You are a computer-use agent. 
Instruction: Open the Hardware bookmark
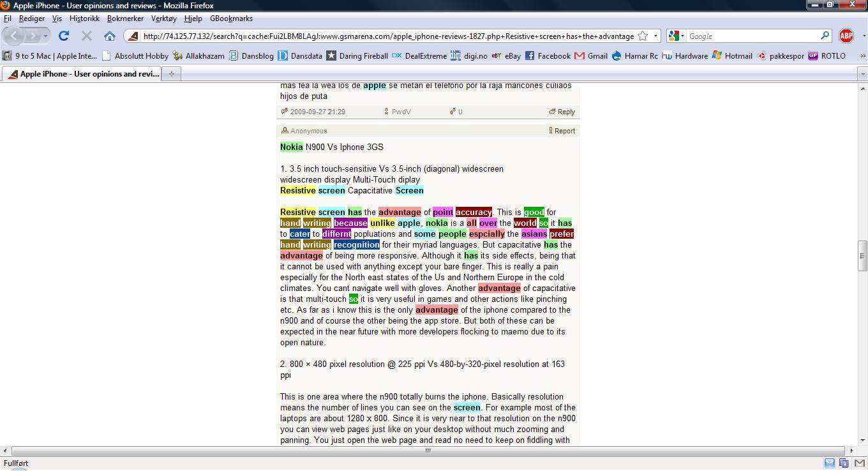pos(685,56)
